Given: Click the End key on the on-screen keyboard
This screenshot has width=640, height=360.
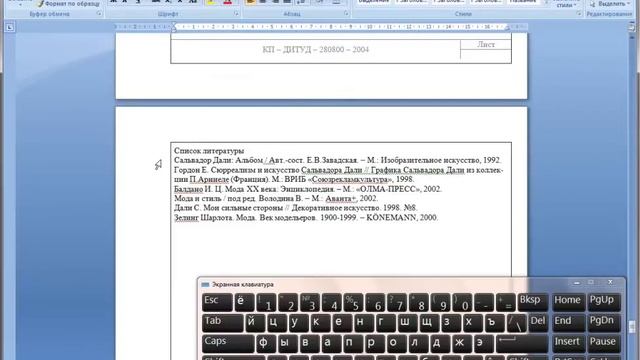Looking at the screenshot, I should (x=568, y=322).
